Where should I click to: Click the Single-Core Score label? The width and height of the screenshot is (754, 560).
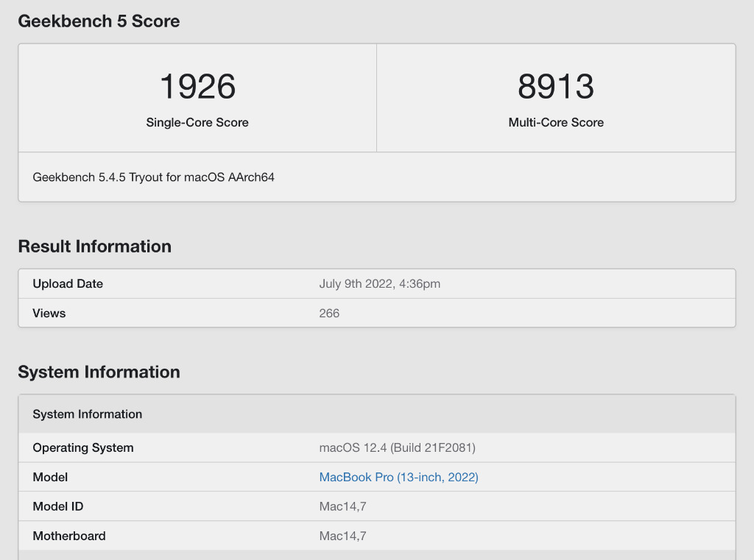point(197,123)
